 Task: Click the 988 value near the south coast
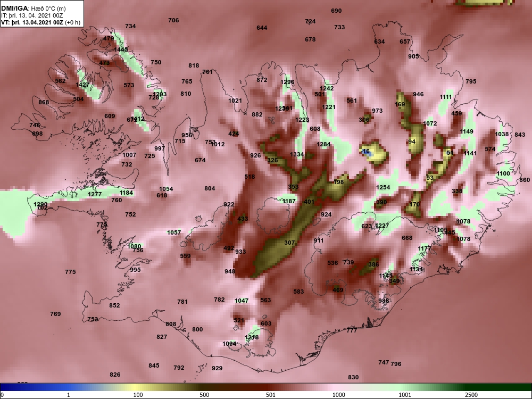click(x=384, y=301)
